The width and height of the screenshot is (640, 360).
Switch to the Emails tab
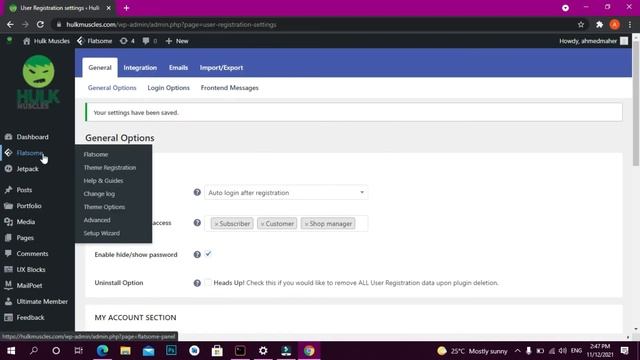pyautogui.click(x=178, y=67)
